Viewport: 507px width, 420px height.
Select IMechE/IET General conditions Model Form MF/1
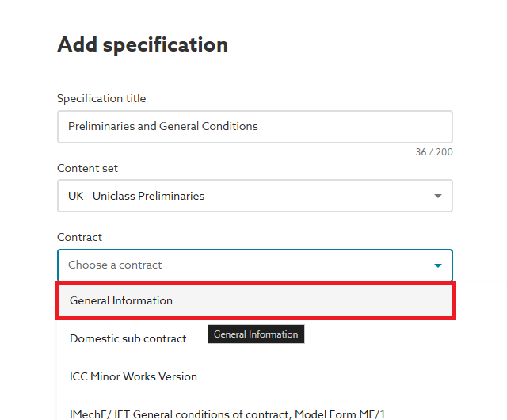pos(227,414)
